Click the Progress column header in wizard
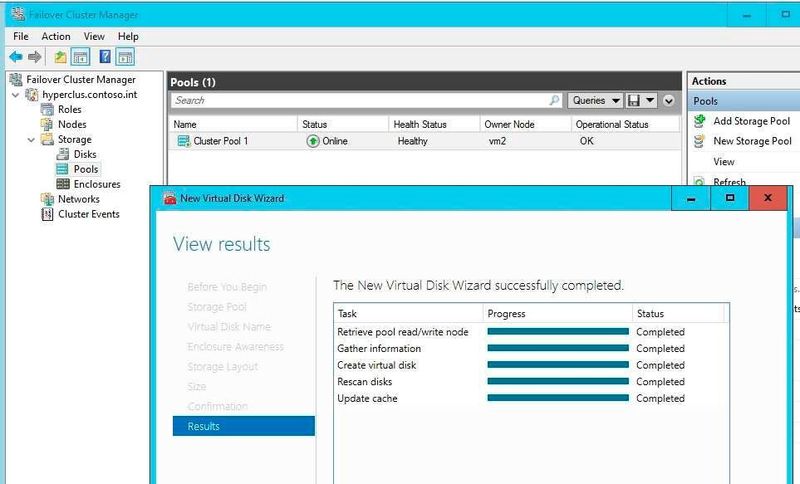Screen dimensions: 800x484 [x=558, y=314]
